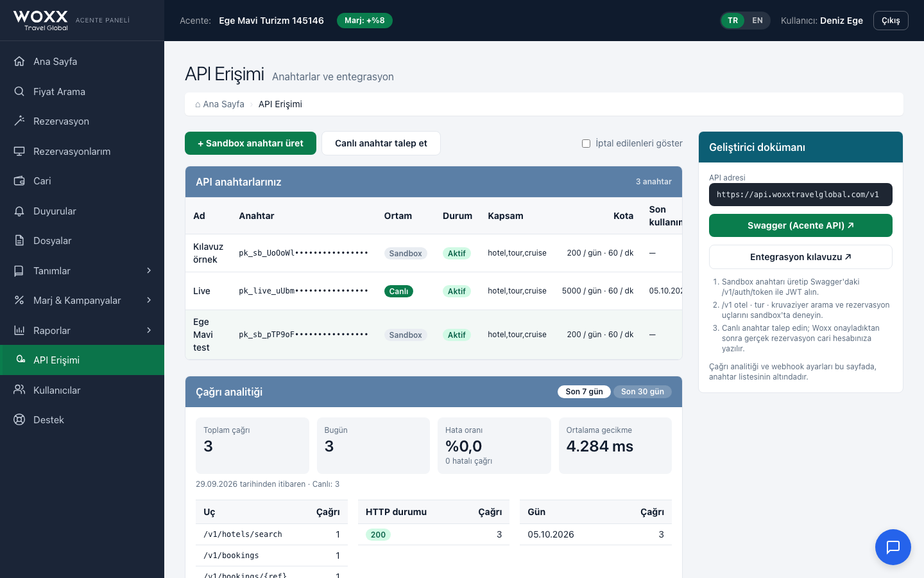This screenshot has width=924, height=578.
Task: Click the Marj: +%8 badge
Action: (364, 21)
